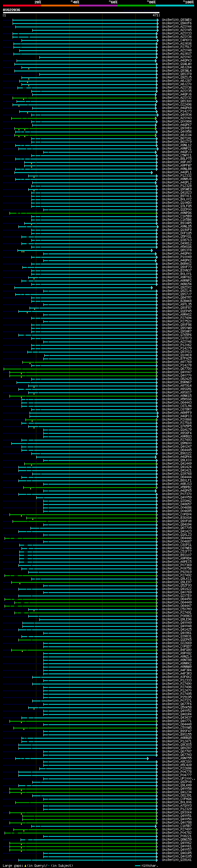The width and height of the screenshot is (197, 868).
Task: Select label UniRef100_P15195
Action: coord(177,697)
